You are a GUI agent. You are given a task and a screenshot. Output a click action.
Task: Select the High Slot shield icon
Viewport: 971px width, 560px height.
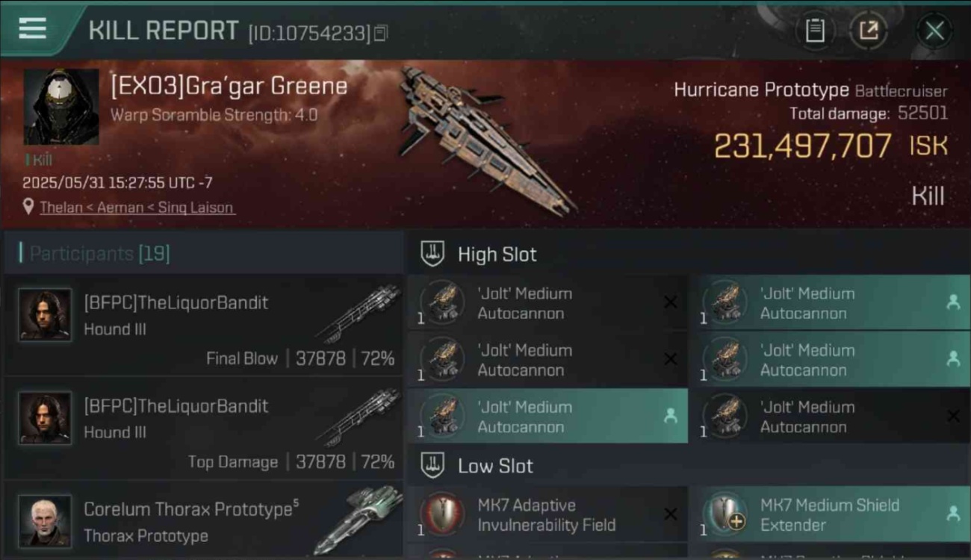(432, 254)
